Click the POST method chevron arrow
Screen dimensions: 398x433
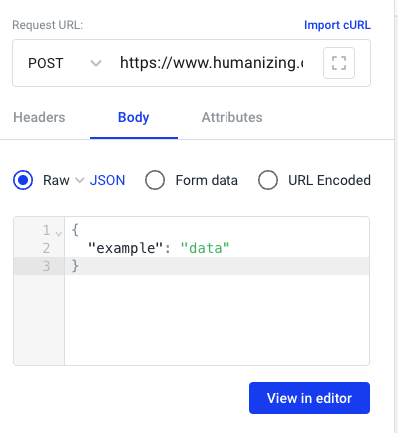coord(96,63)
